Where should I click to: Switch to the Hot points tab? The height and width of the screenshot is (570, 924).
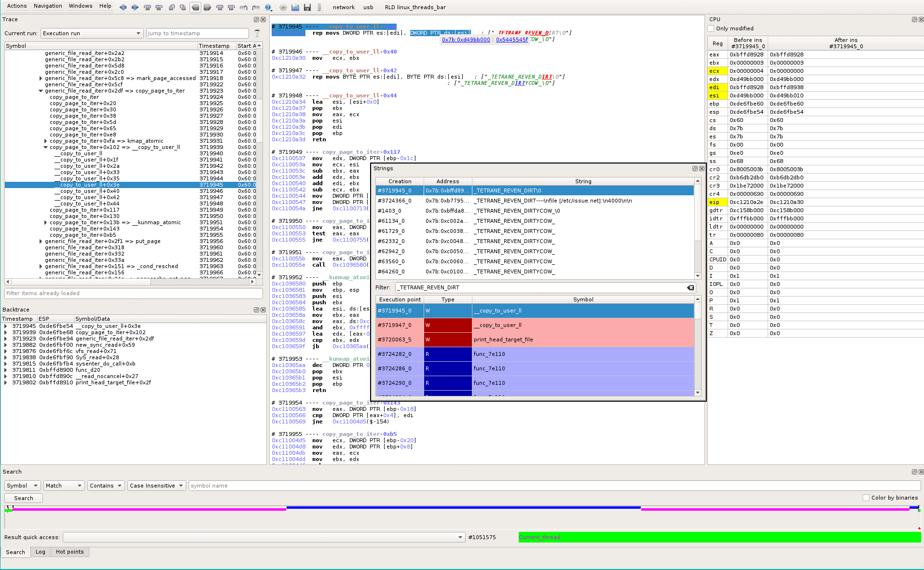coord(70,552)
